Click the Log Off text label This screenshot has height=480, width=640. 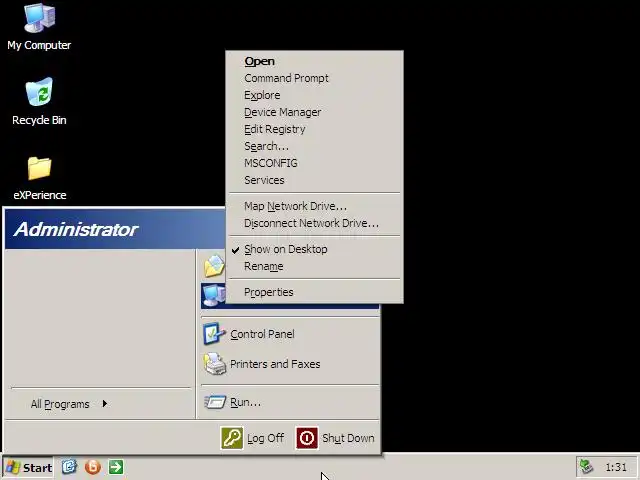pos(265,438)
